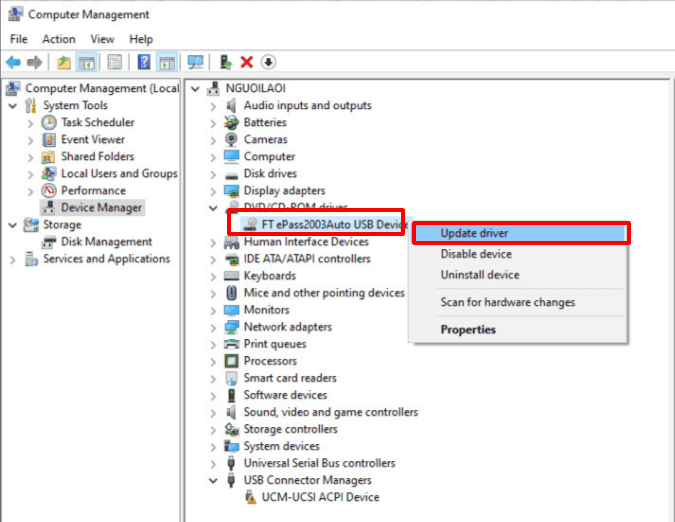
Task: Expand Audio inputs and outputs
Action: point(213,106)
